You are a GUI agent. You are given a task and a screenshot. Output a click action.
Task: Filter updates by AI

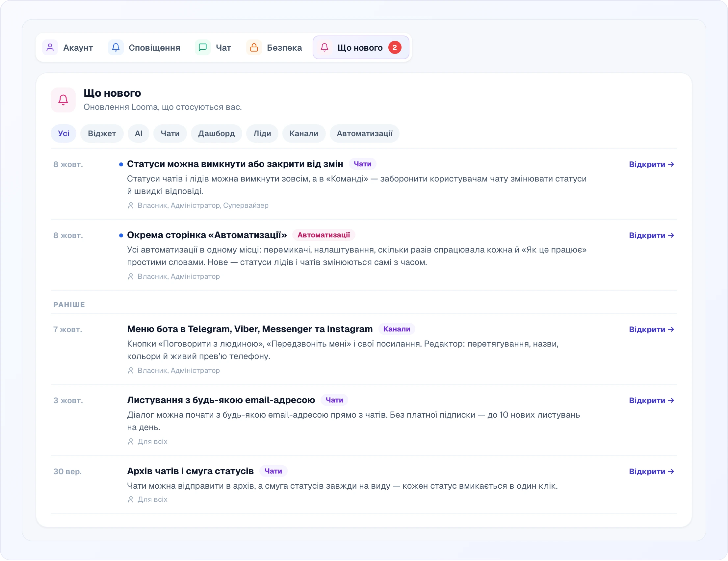pos(139,134)
